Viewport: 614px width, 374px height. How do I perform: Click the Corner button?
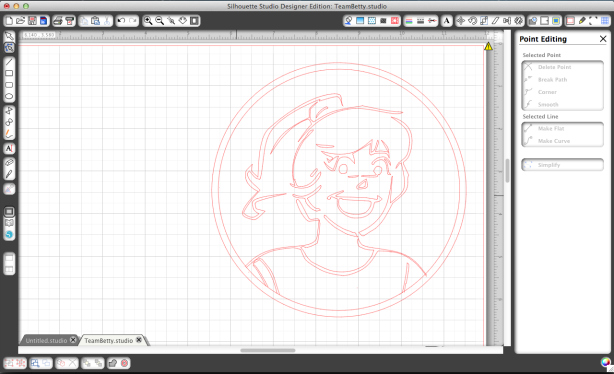point(562,92)
